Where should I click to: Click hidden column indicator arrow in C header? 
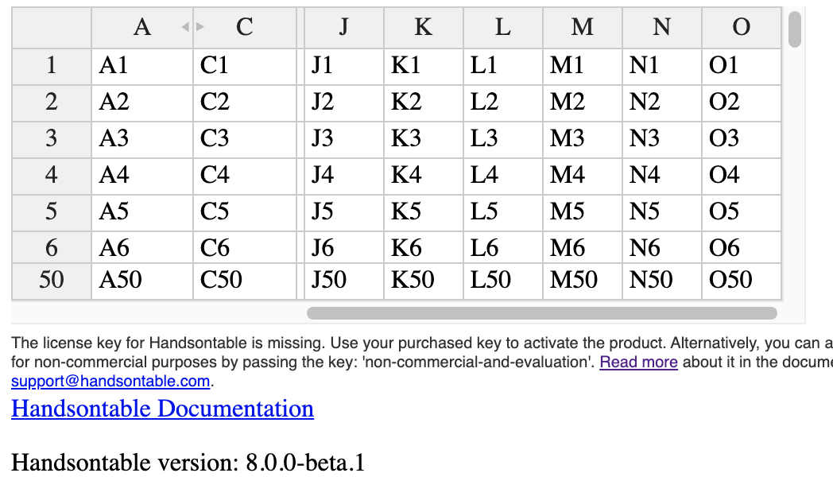coord(200,28)
